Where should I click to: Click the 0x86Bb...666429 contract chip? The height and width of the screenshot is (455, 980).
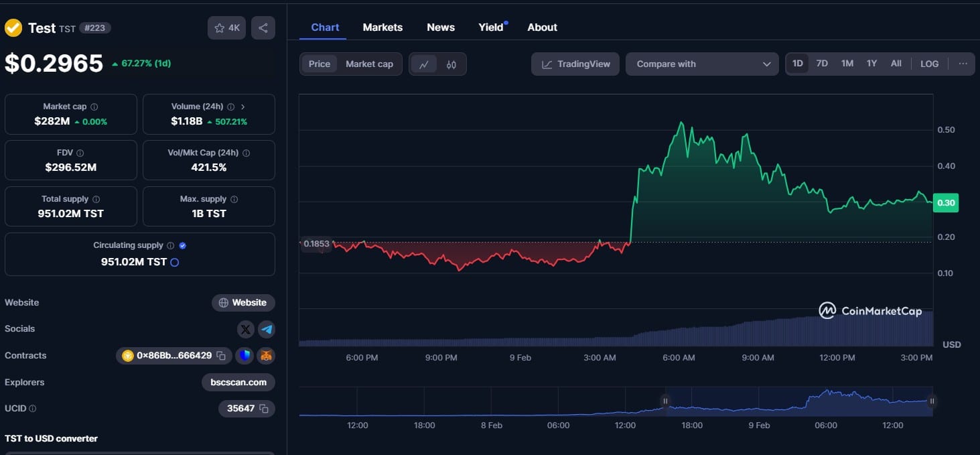tap(174, 356)
